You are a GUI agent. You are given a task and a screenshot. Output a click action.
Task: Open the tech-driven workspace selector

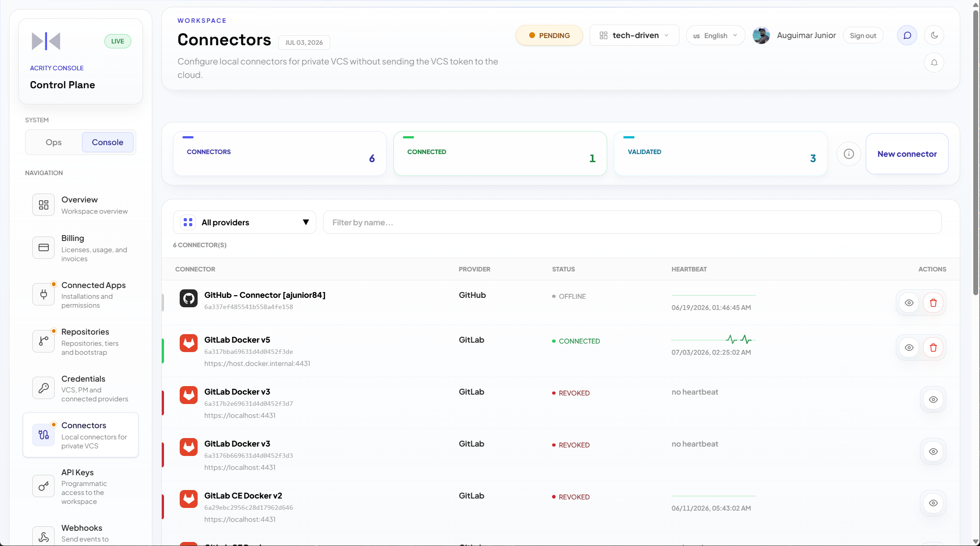(634, 35)
